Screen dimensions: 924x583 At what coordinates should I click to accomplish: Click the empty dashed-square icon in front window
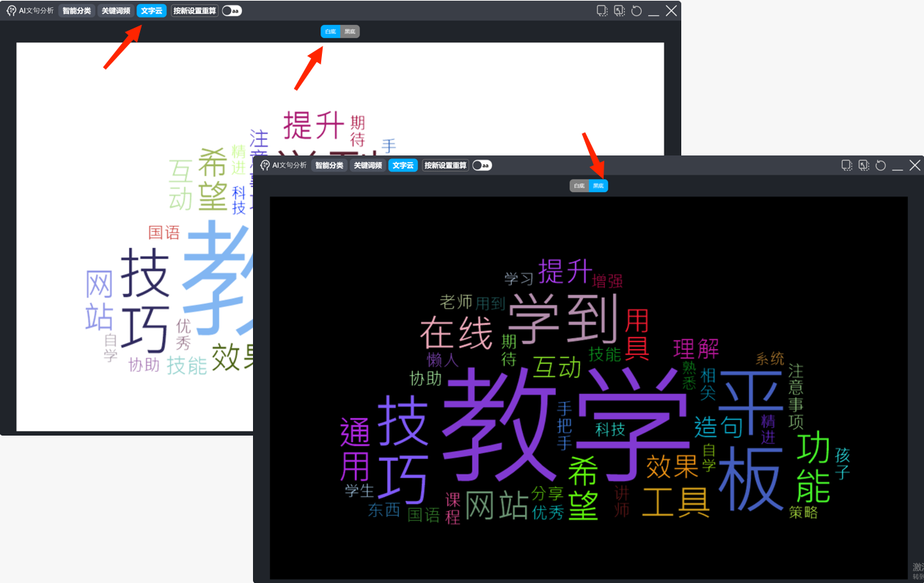(x=846, y=166)
